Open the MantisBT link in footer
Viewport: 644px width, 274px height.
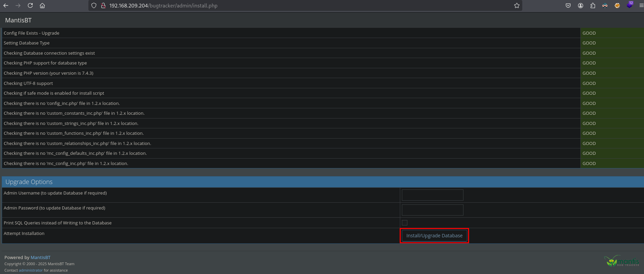40,257
